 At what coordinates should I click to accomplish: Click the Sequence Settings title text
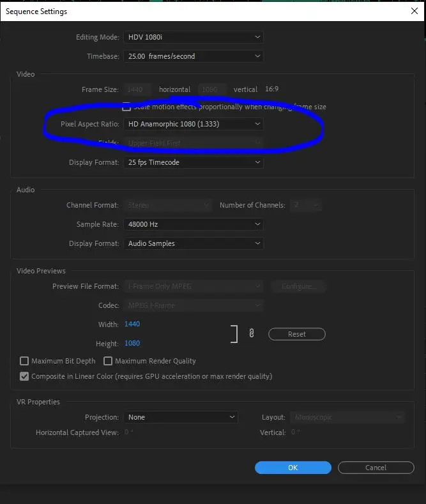pos(36,11)
